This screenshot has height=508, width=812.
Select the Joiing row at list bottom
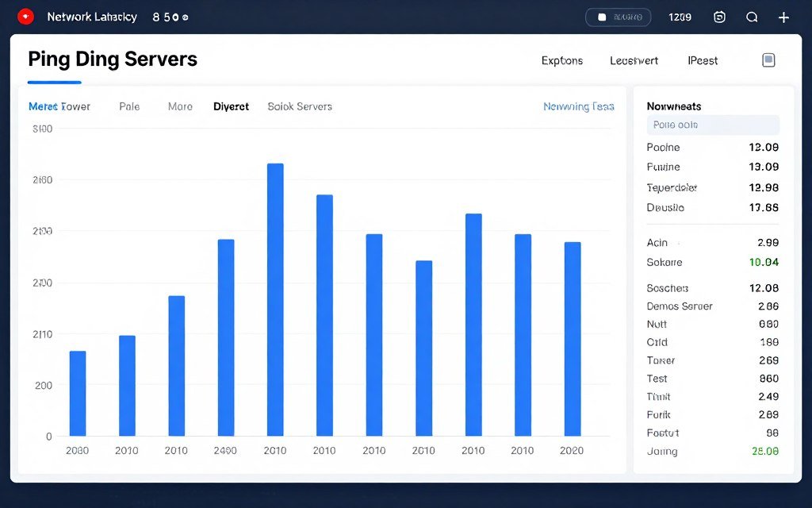click(712, 451)
